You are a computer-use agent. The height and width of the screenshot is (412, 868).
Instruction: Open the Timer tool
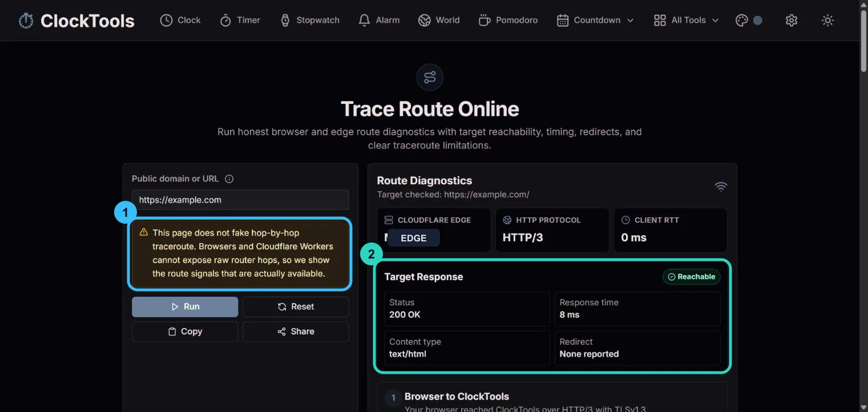click(240, 20)
